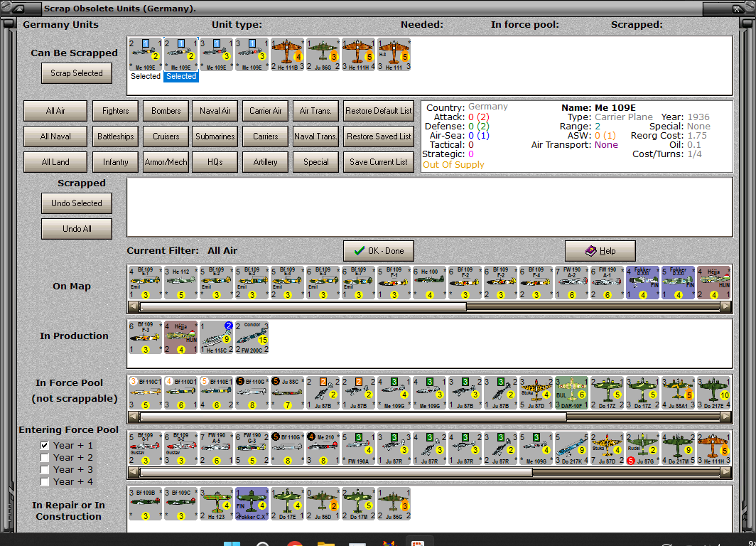
Task: Select Bf 109 F-3 in production
Action: click(x=145, y=337)
